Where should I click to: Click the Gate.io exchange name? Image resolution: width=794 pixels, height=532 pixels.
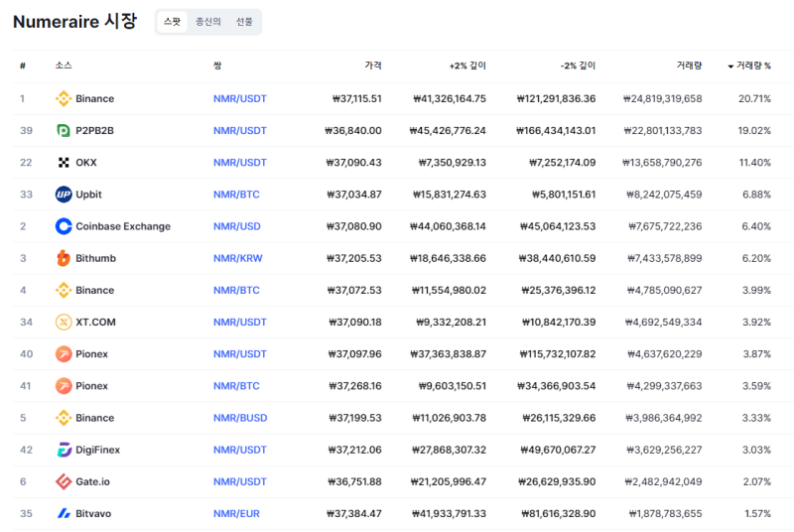coord(92,481)
